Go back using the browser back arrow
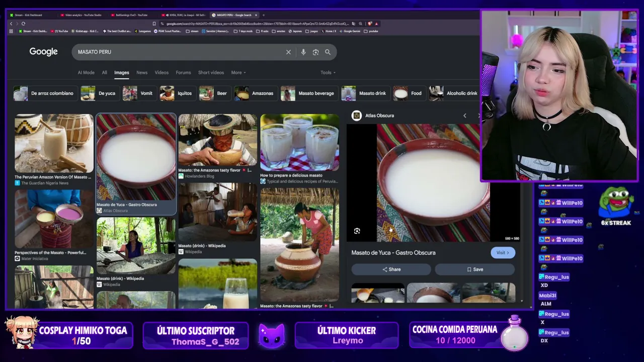Screen dimensions: 644x362 (x=11, y=24)
